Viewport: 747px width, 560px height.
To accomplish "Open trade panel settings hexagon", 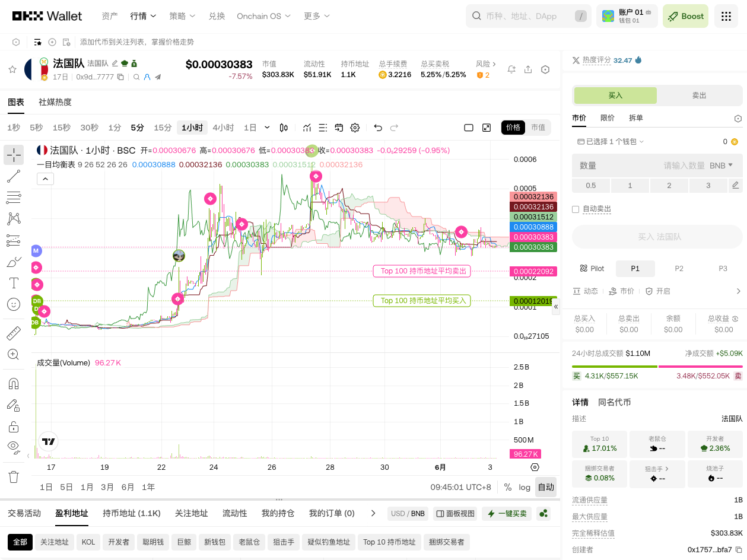I will 738,119.
